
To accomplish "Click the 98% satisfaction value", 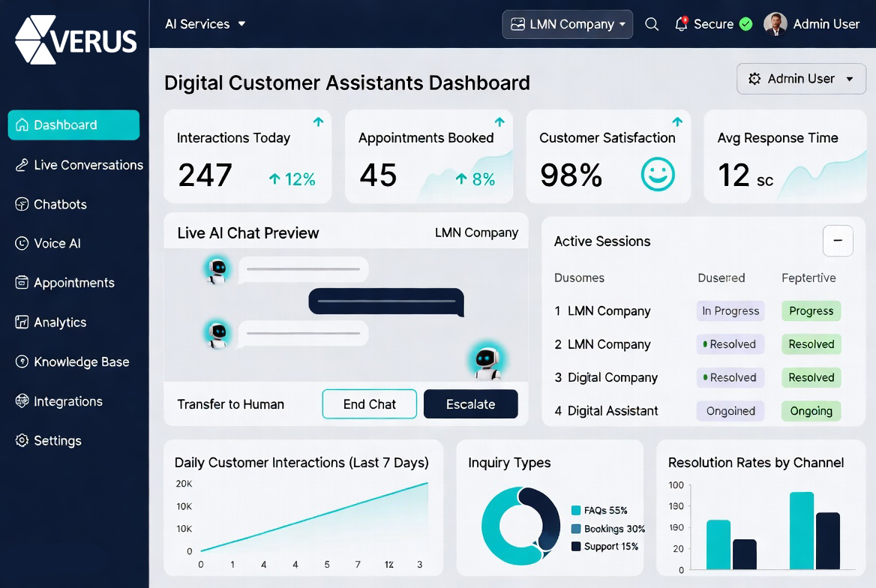I will 571,175.
